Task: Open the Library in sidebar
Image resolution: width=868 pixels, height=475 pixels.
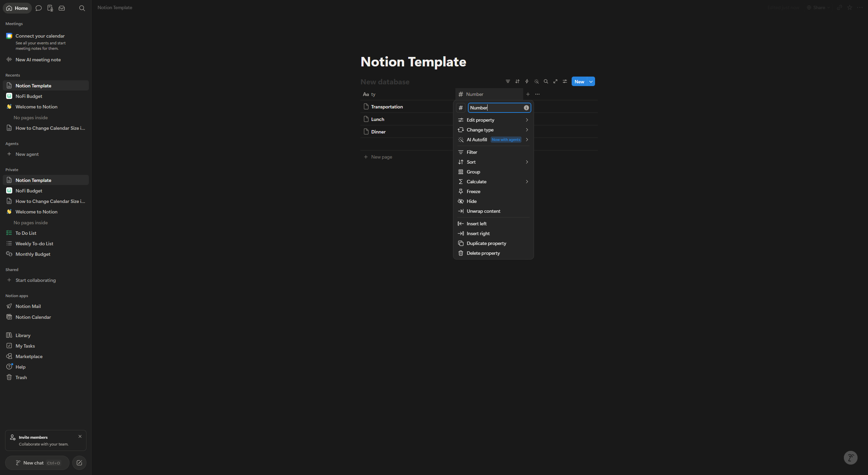Action: 46,335
